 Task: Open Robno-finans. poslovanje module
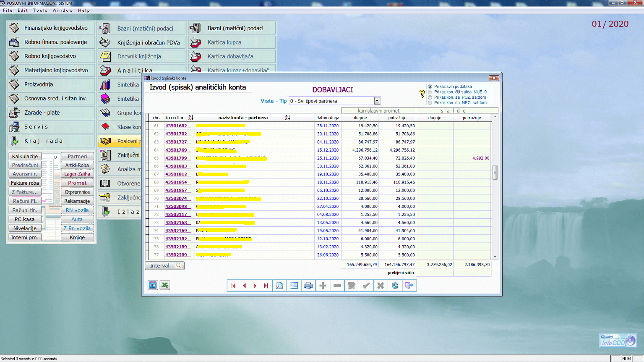point(51,42)
